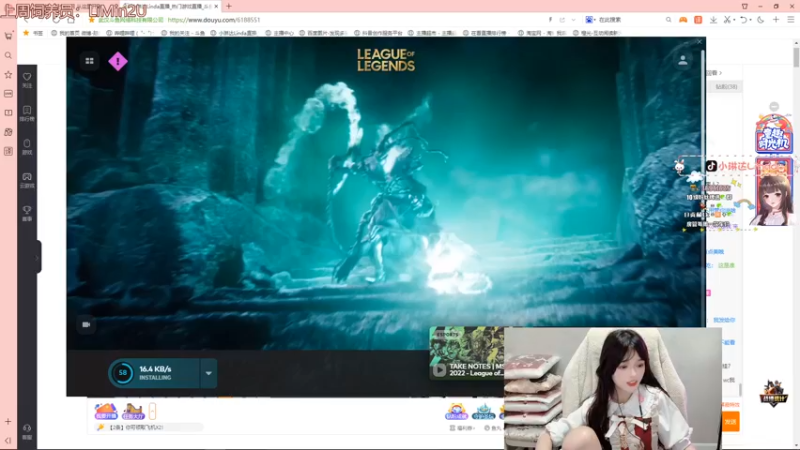Click the red notes toolbar icon
The height and width of the screenshot is (450, 800).
(698, 20)
